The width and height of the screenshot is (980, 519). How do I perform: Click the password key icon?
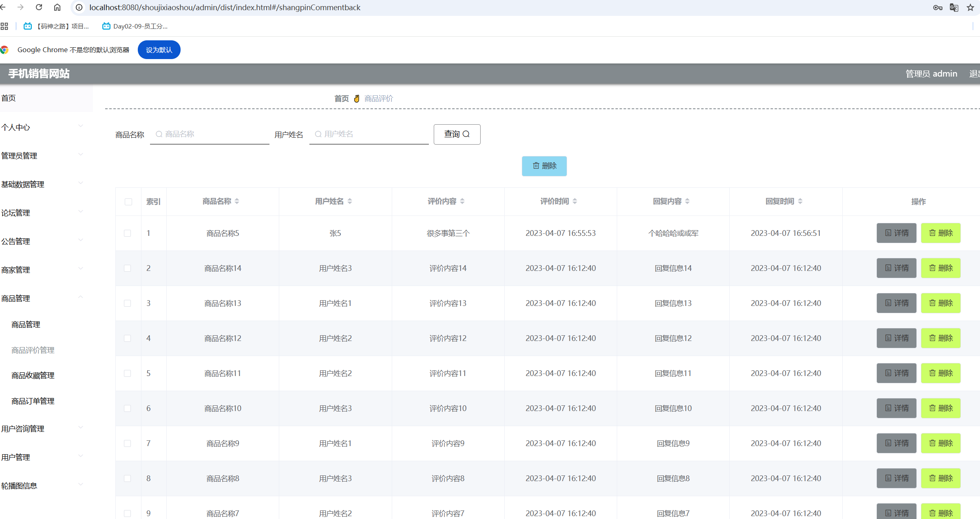pos(937,7)
